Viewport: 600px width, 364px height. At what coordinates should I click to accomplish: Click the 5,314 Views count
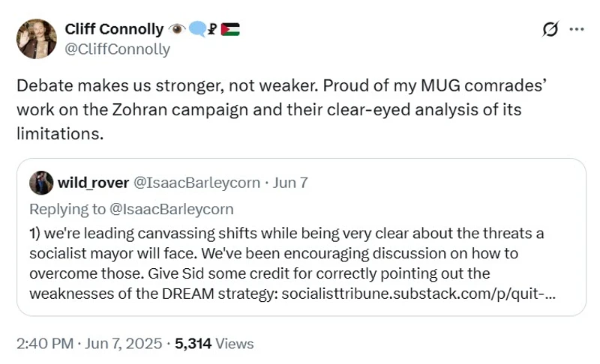click(214, 344)
